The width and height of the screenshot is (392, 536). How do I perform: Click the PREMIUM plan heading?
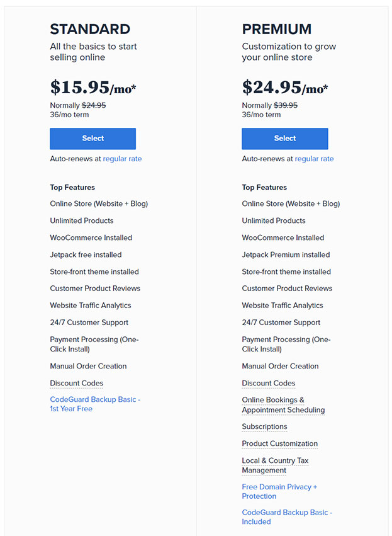click(x=277, y=29)
